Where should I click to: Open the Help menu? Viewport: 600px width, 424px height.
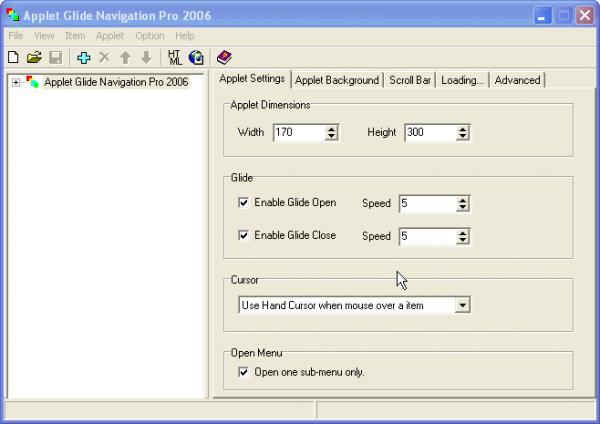[x=185, y=36]
